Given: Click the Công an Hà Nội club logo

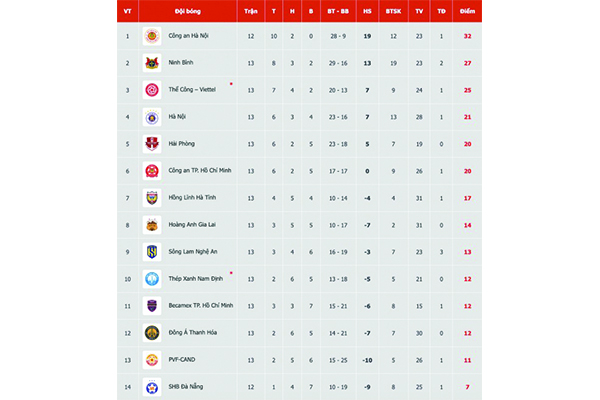Looking at the screenshot, I should click(x=152, y=36).
